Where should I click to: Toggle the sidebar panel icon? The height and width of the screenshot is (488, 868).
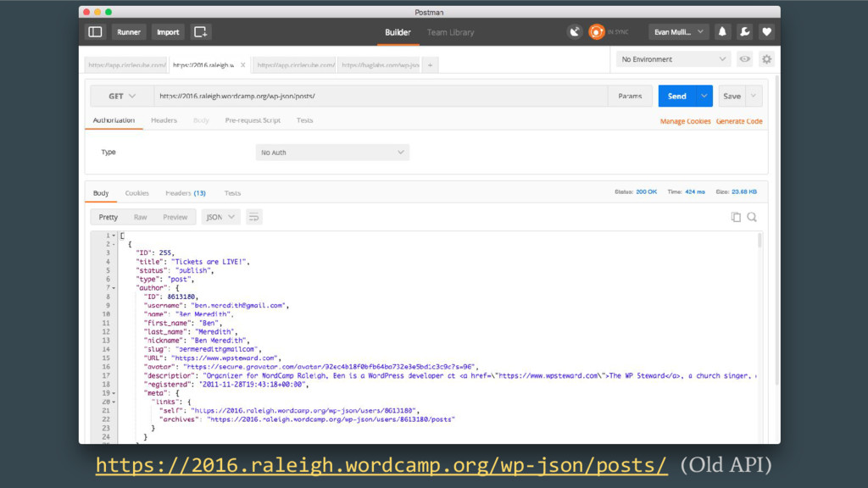click(x=95, y=32)
